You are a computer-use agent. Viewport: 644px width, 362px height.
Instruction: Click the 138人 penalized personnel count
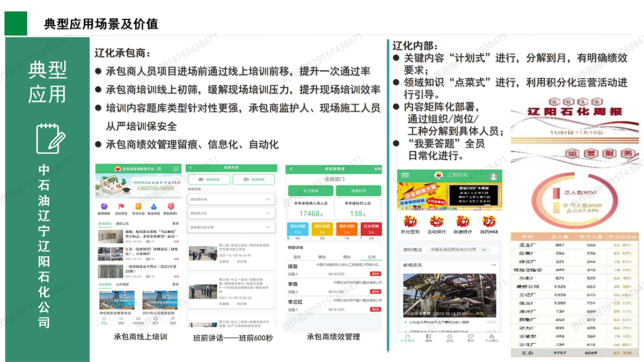tap(358, 213)
